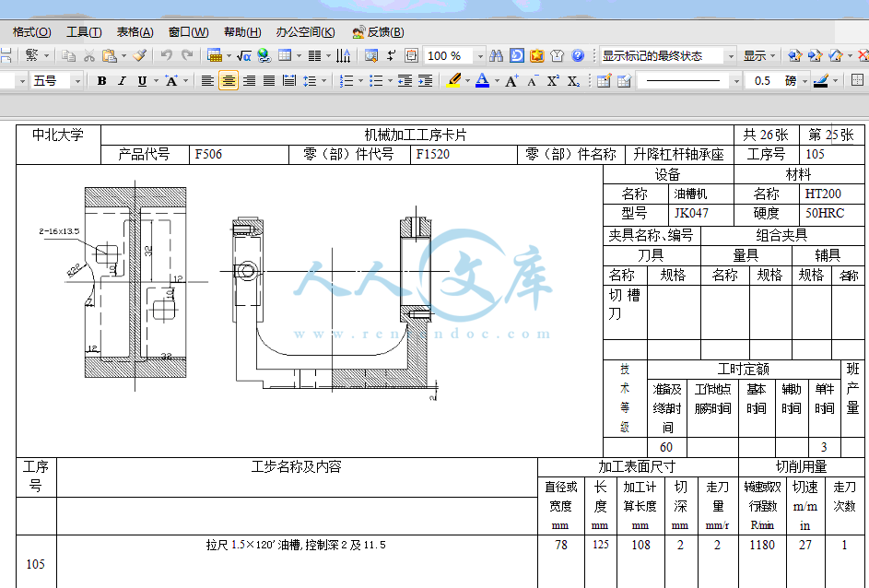
Task: Expand the line spacing dropdown arrow
Action: coord(323,81)
